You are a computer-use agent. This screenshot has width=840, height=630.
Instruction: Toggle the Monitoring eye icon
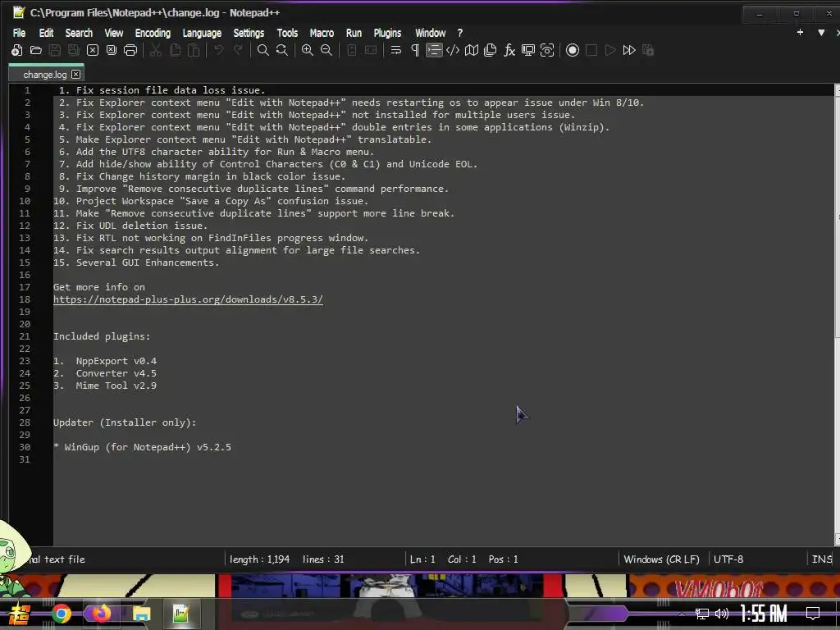pyautogui.click(x=547, y=50)
